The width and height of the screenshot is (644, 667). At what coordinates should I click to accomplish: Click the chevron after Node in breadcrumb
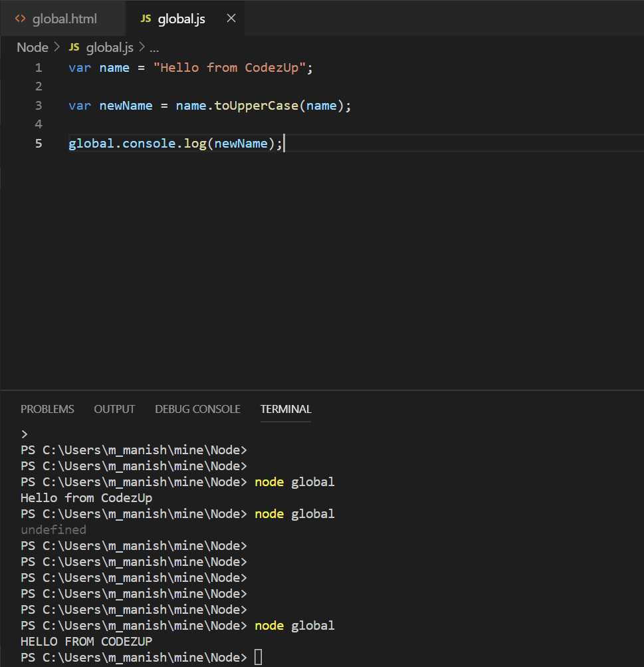(x=57, y=47)
